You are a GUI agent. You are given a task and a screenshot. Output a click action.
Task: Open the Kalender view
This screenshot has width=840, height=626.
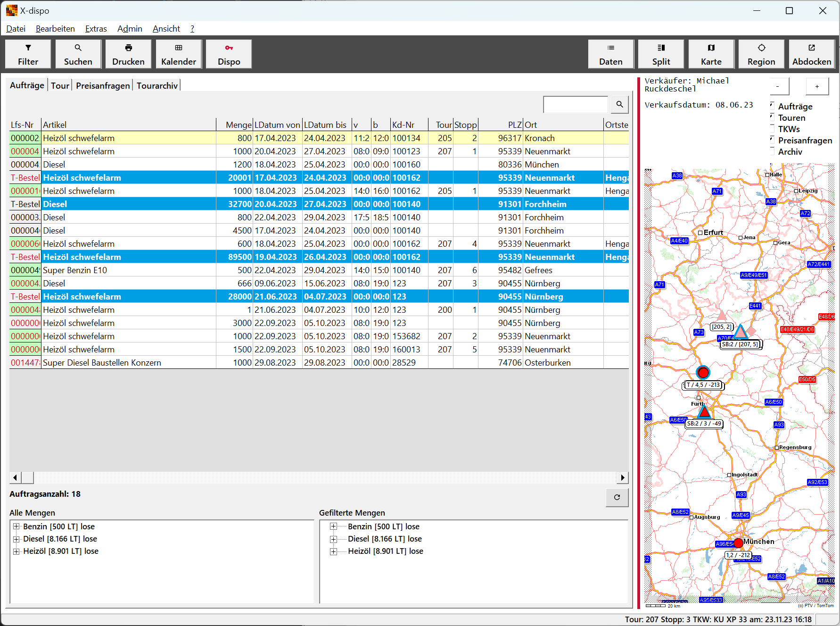click(x=179, y=54)
